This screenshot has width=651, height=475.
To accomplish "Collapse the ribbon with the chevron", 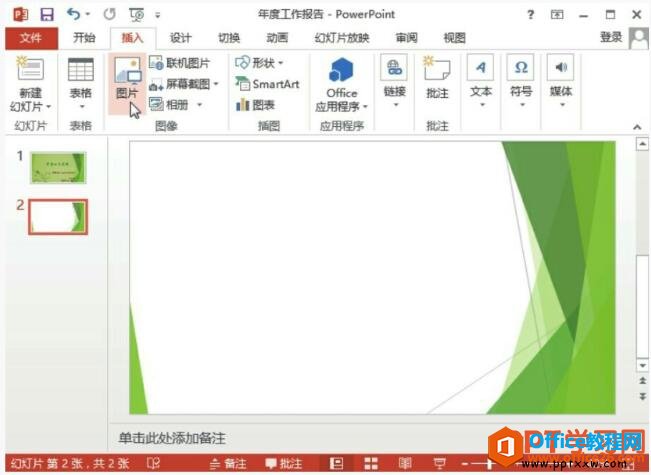I will click(637, 127).
